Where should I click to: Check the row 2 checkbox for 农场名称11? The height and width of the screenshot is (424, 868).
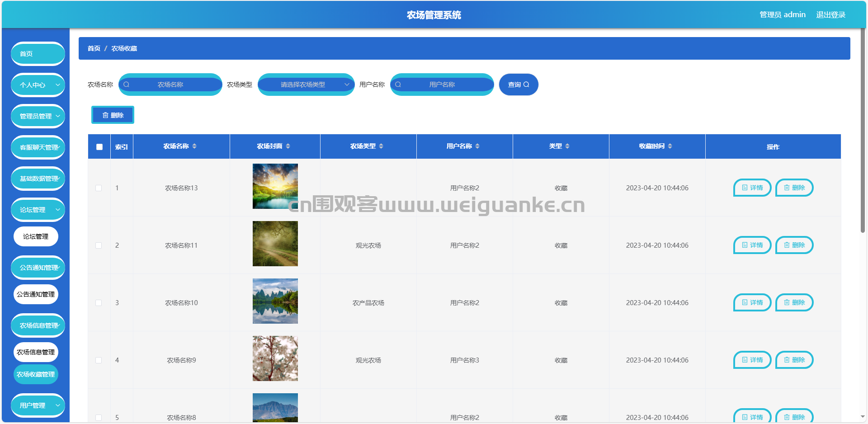99,245
